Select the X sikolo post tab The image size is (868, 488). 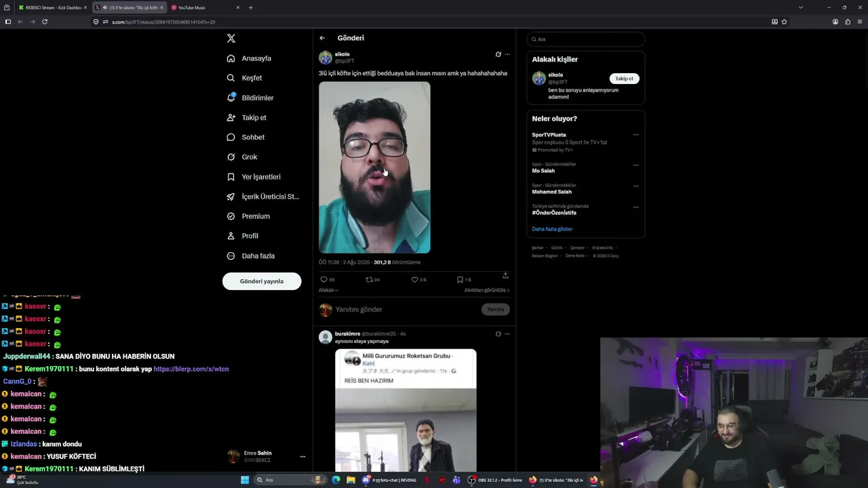[129, 7]
